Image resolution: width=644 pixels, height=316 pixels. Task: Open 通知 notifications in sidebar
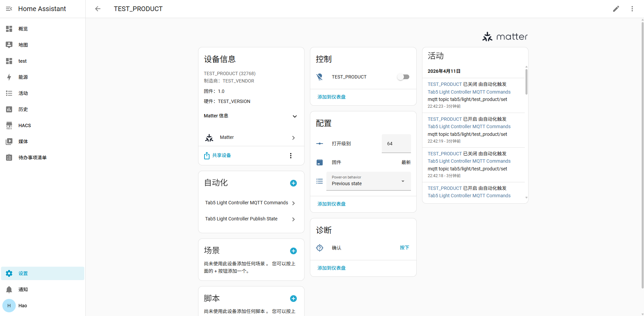click(x=23, y=289)
